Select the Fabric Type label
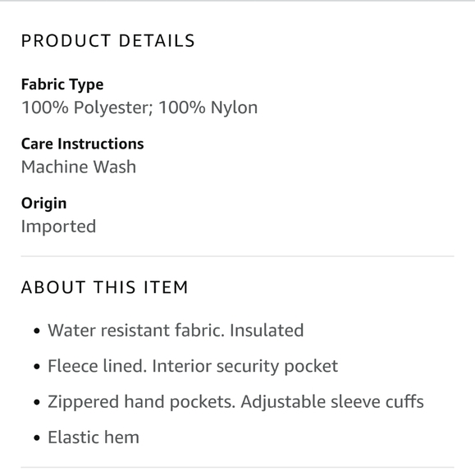475x476 pixels. [x=62, y=85]
